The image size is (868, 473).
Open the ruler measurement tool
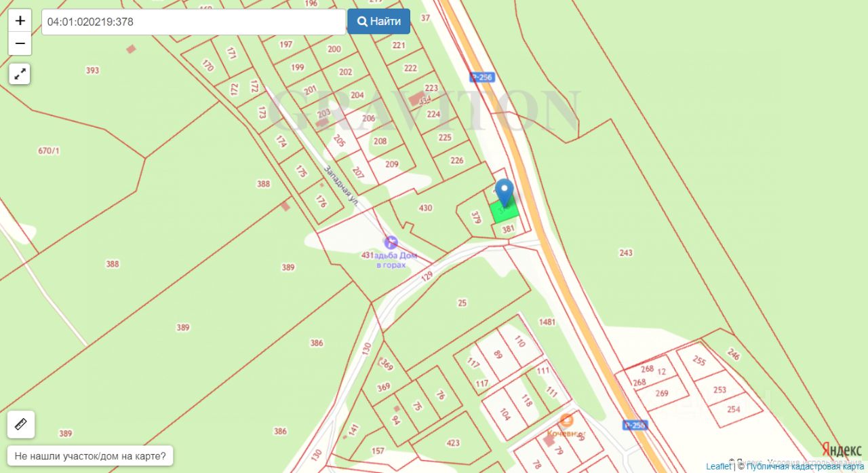tap(20, 425)
